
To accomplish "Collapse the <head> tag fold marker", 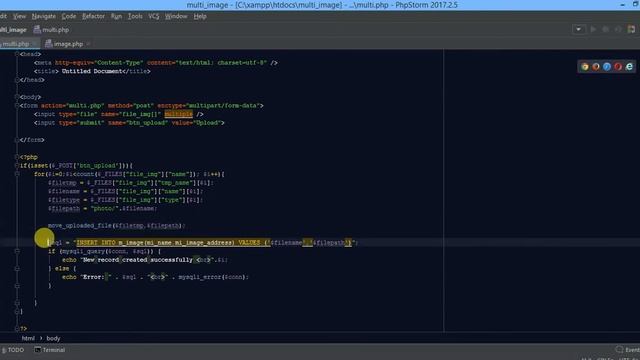I will (17, 54).
